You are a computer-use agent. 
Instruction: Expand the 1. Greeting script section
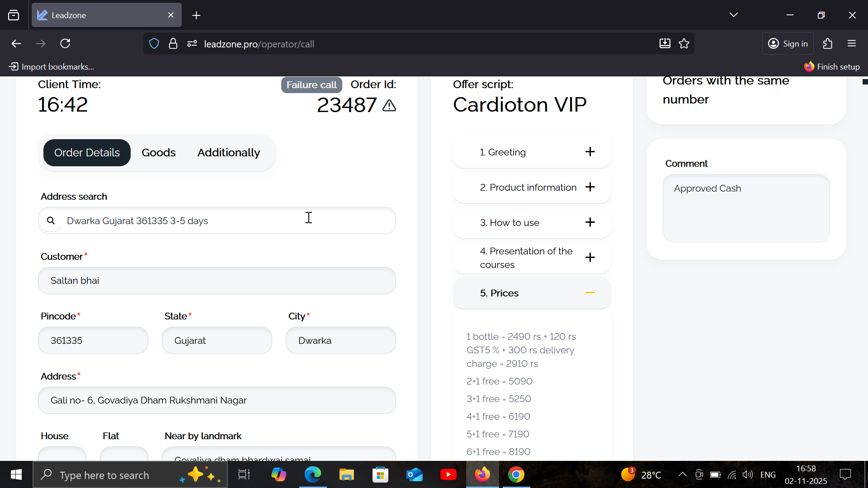590,152
